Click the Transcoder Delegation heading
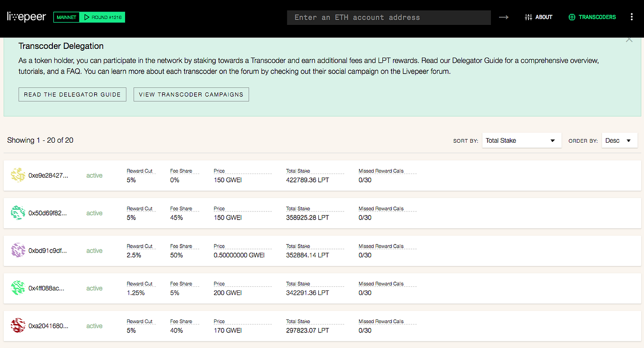 [x=61, y=46]
